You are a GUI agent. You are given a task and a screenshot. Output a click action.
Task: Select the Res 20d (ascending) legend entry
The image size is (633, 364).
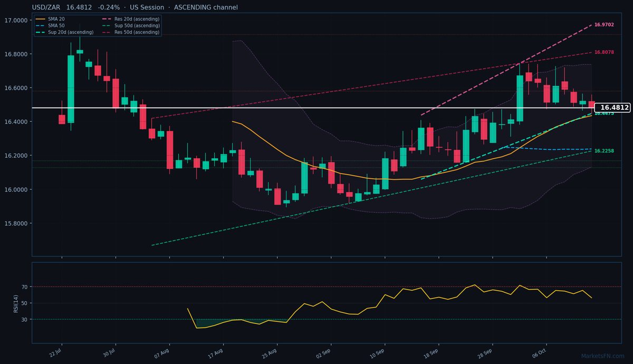[x=130, y=19]
